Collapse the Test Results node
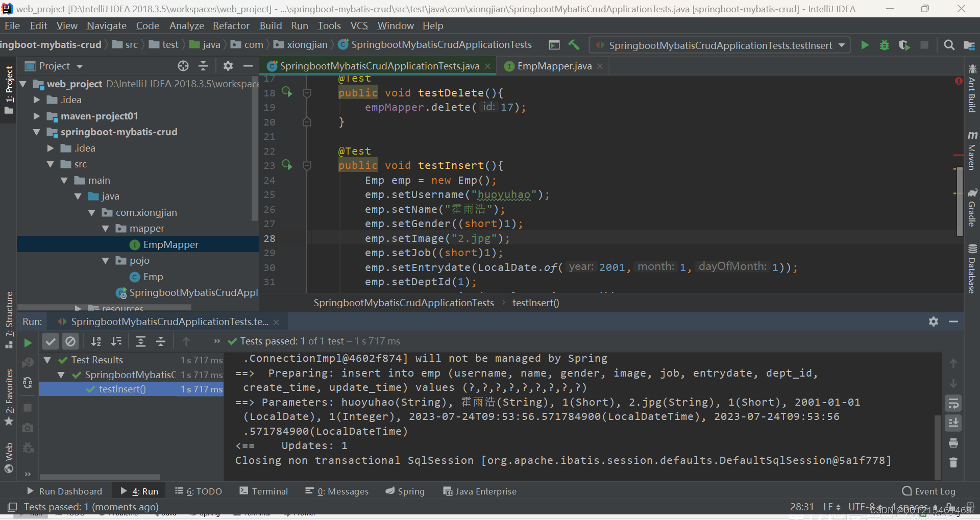Image resolution: width=980 pixels, height=520 pixels. [47, 360]
